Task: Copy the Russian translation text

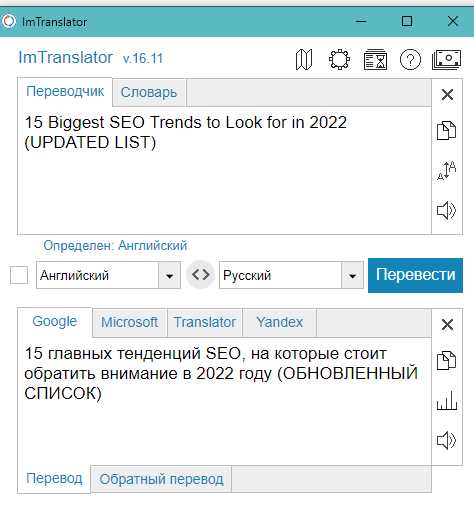Action: (447, 361)
